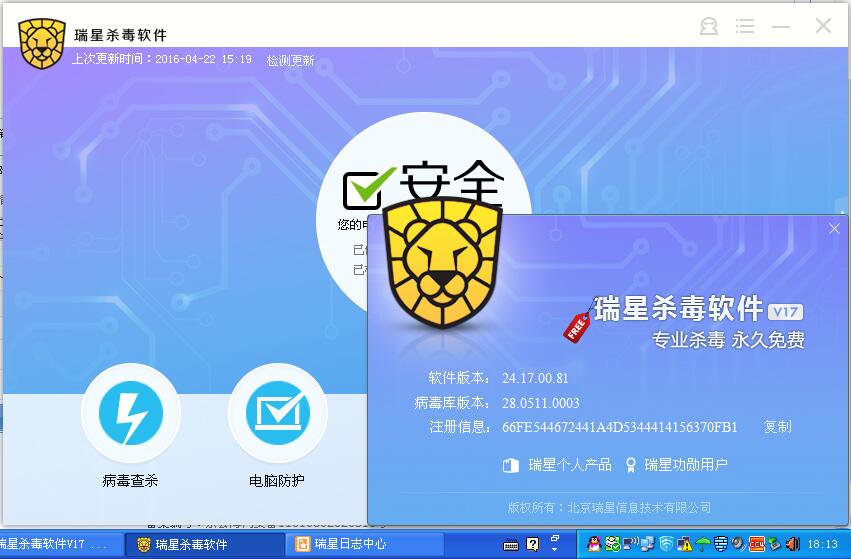The width and height of the screenshot is (851, 559).
Task: Click the help question mark taskbar icon
Action: click(532, 544)
